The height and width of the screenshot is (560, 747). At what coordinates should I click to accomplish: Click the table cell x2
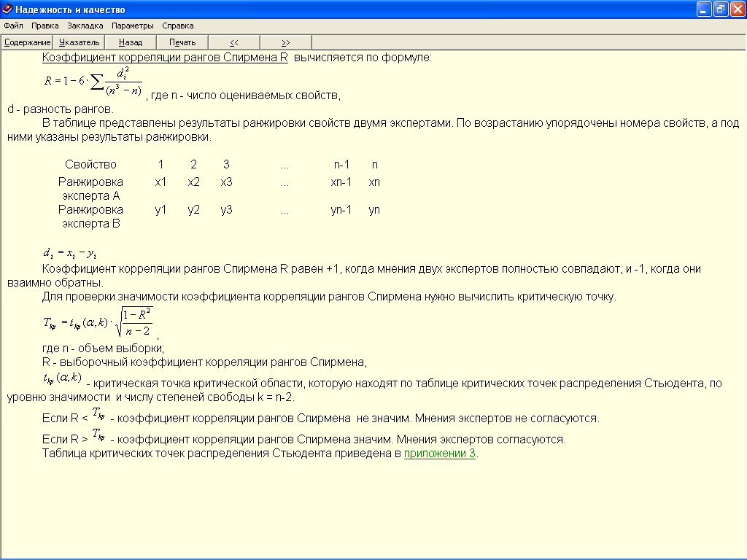coord(193,182)
